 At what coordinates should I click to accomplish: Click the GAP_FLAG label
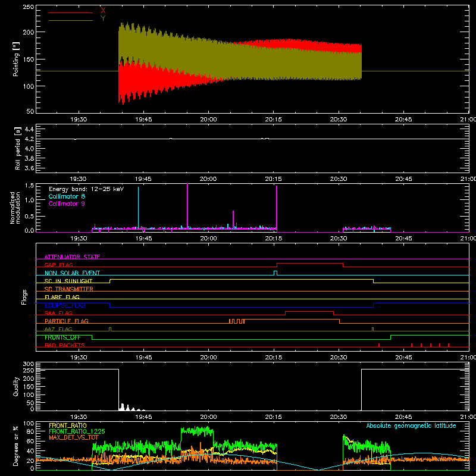point(58,265)
